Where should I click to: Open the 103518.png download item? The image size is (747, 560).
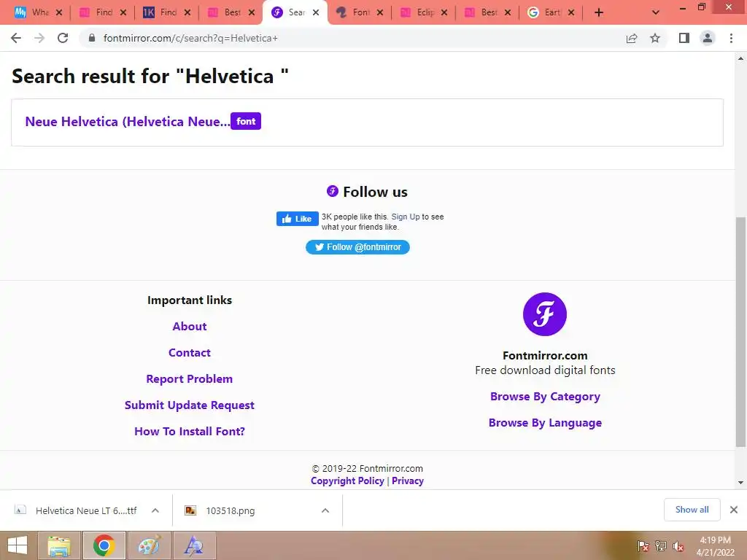point(231,510)
